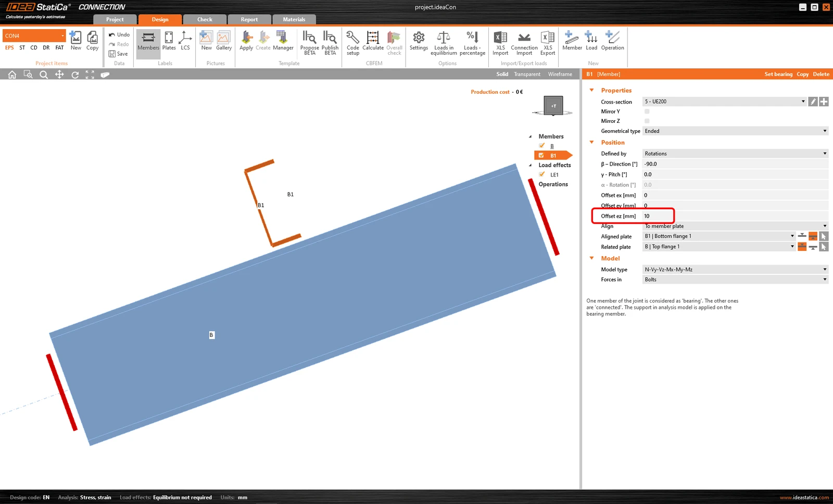
Task: Edit the cross-section with the pencil icon
Action: 813,102
